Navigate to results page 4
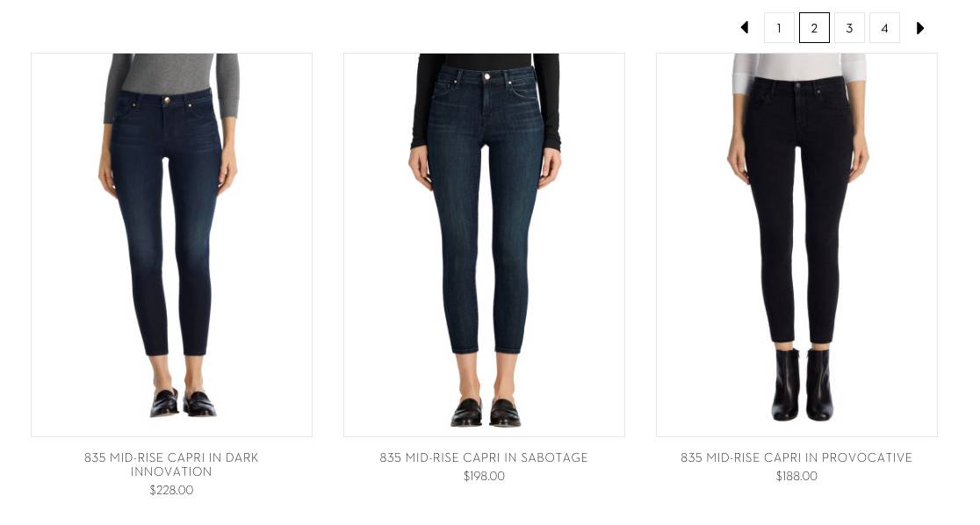The height and width of the screenshot is (525, 980). (x=884, y=27)
